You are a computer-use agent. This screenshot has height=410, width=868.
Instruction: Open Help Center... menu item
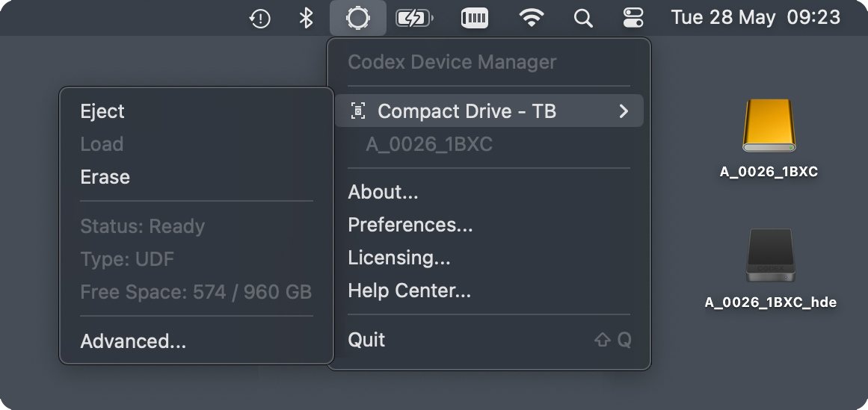[x=410, y=291]
